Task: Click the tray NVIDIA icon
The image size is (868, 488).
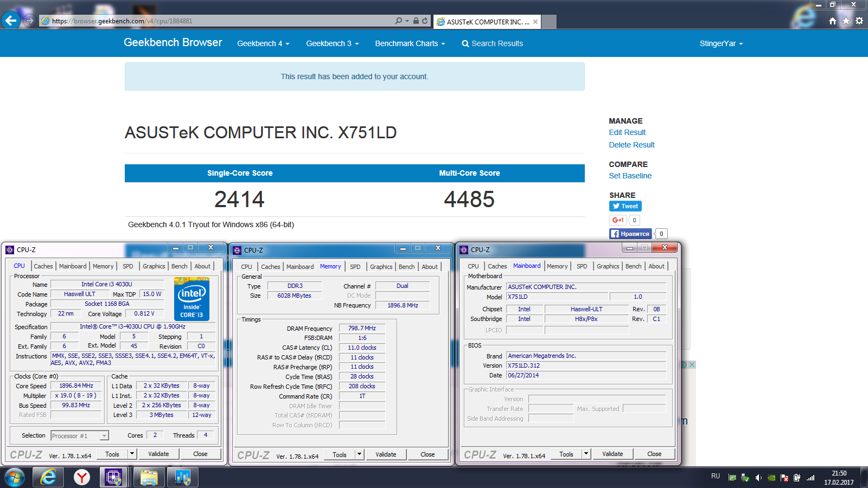Action: click(x=771, y=478)
